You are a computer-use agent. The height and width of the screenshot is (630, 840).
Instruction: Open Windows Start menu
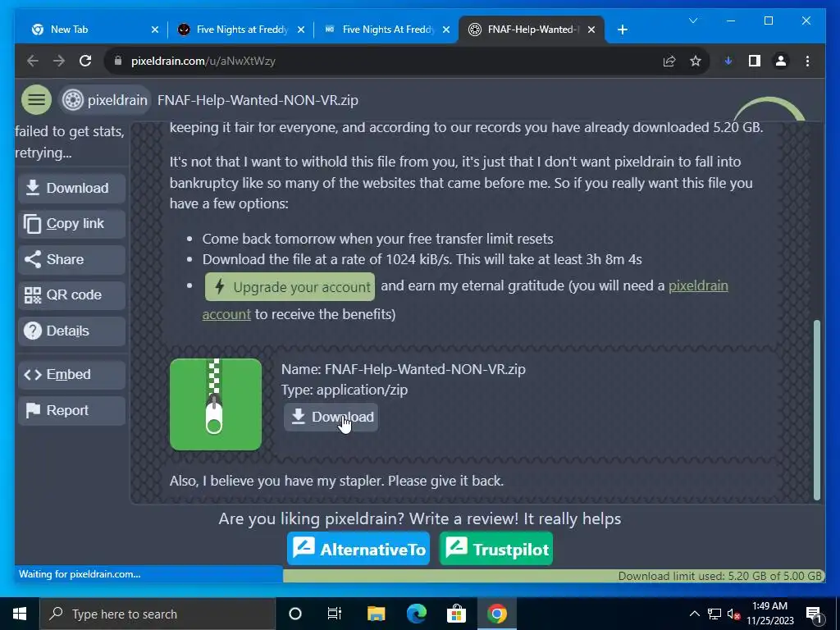[x=20, y=614]
